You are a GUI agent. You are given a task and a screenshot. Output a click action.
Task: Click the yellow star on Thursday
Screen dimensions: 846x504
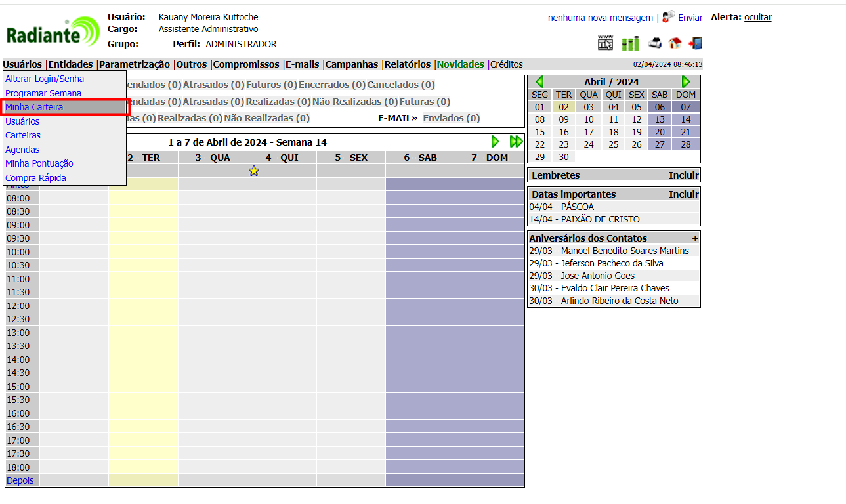254,171
